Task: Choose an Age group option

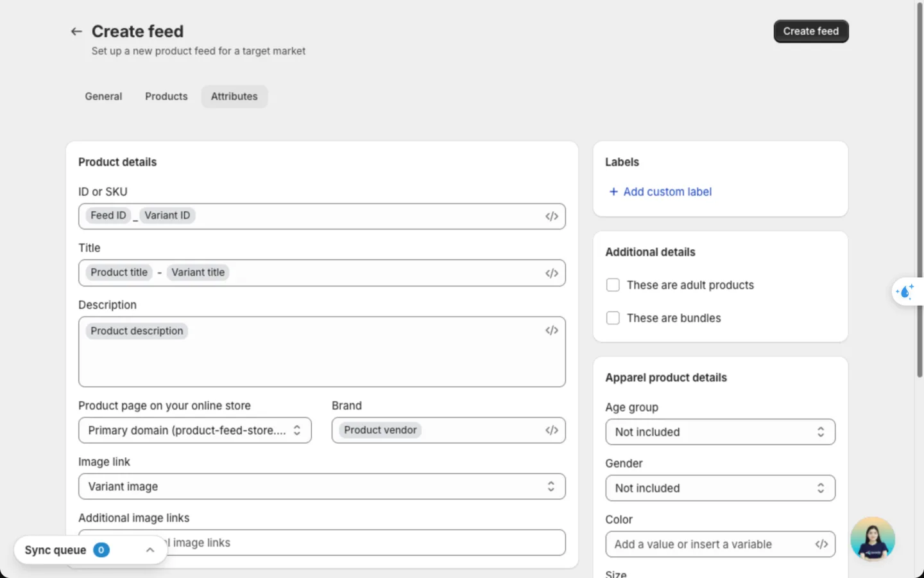Action: point(720,432)
